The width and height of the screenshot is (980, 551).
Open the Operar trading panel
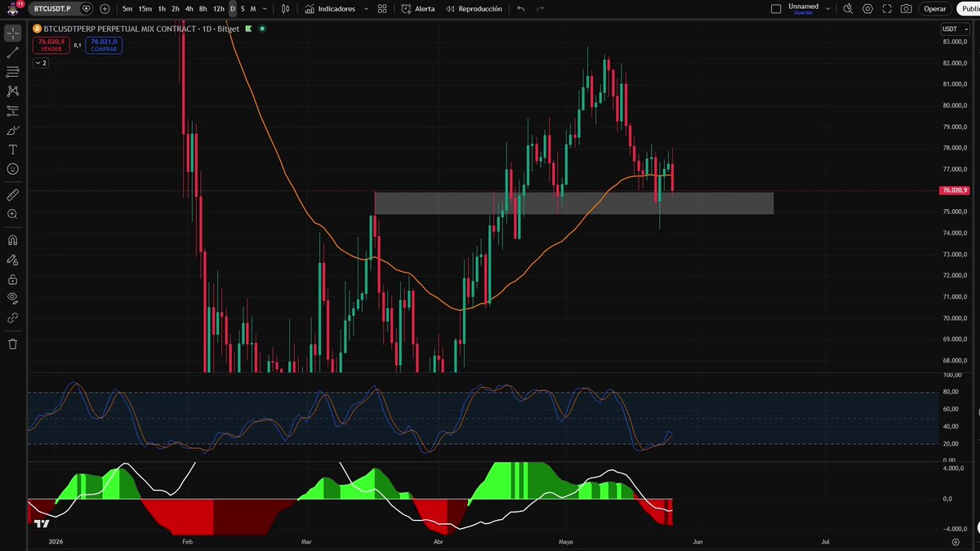(935, 9)
